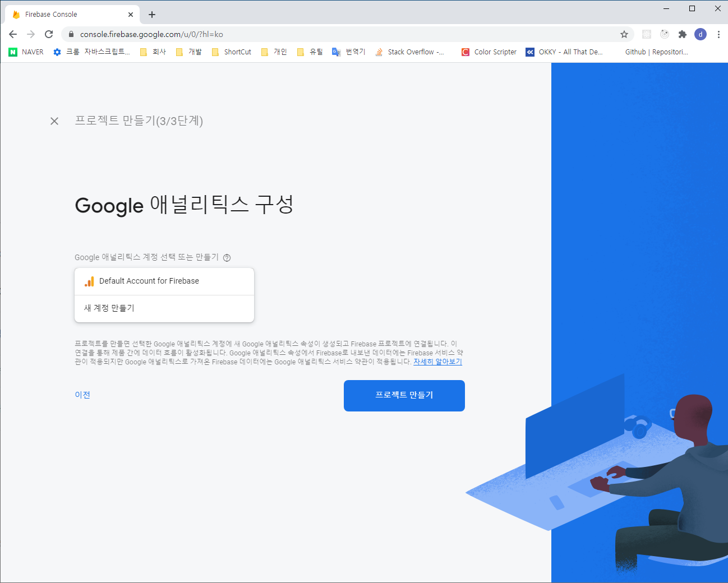
Task: Bookmark this page with star icon
Action: click(624, 34)
